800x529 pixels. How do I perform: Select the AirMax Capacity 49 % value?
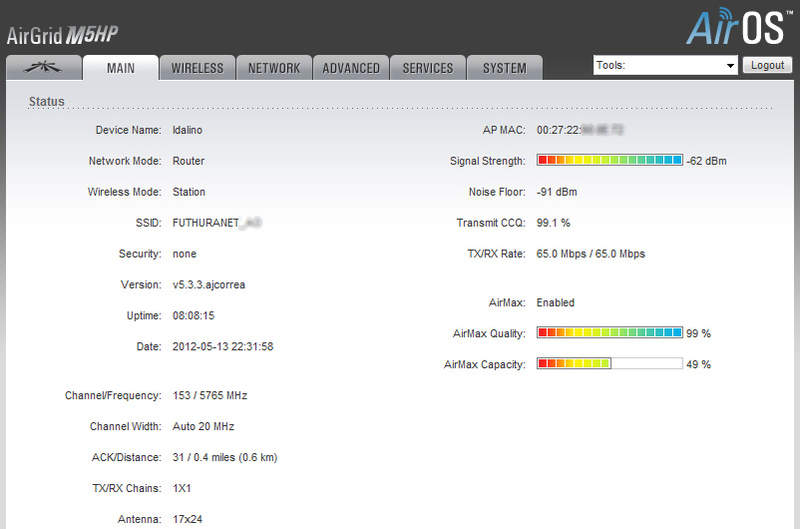click(698, 365)
